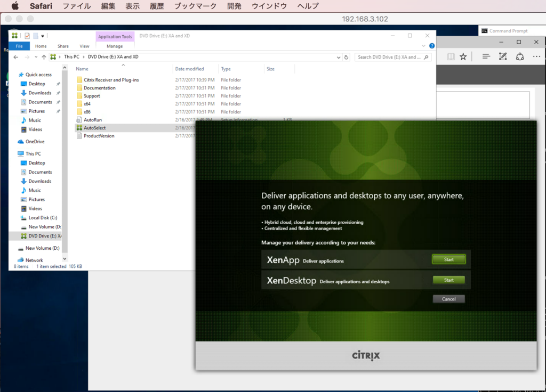Expand the address bar history dropdown
Image resolution: width=546 pixels, height=392 pixels.
[x=338, y=58]
